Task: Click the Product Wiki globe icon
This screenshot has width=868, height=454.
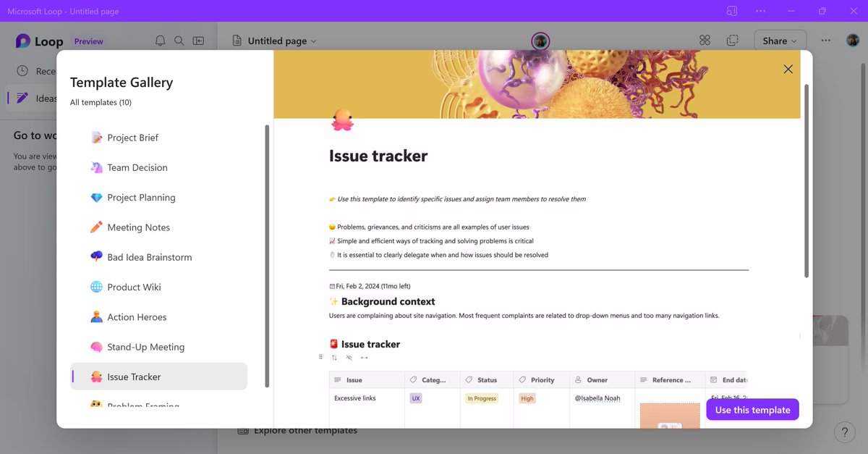Action: tap(96, 287)
